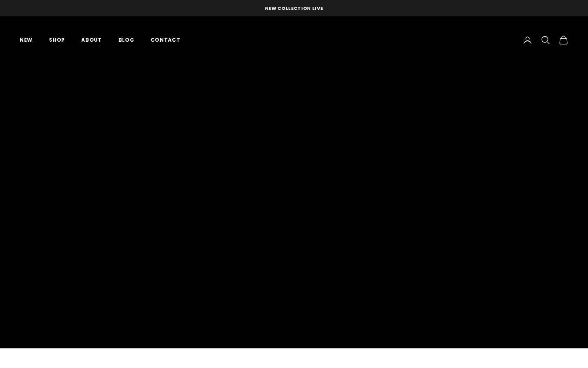Open the account login icon
This screenshot has height=368, width=588.
coord(528,40)
